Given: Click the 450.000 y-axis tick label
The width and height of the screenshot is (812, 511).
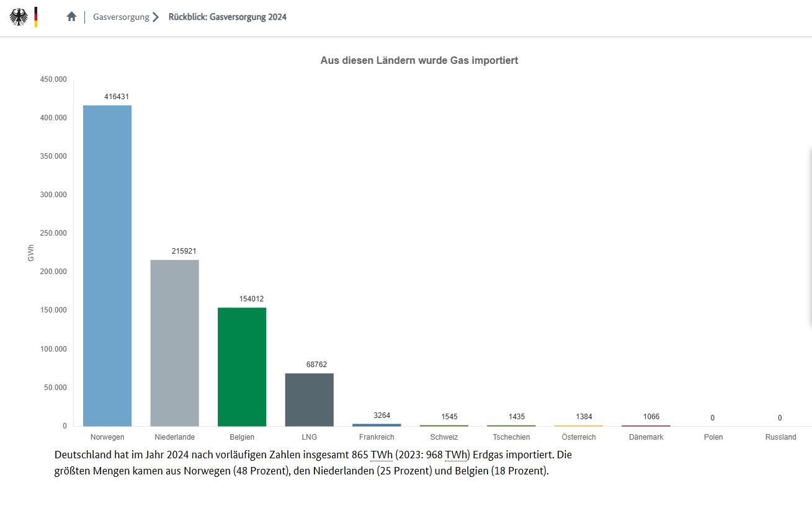Looking at the screenshot, I should point(53,79).
